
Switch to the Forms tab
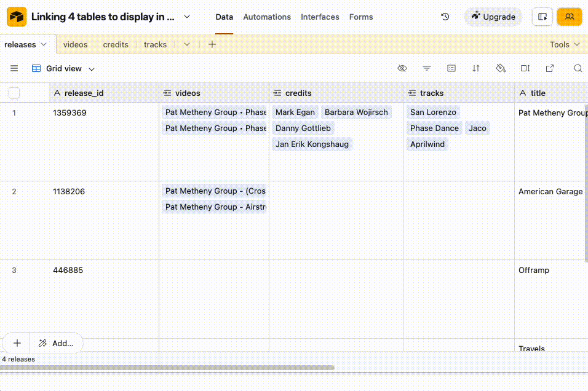coord(361,17)
